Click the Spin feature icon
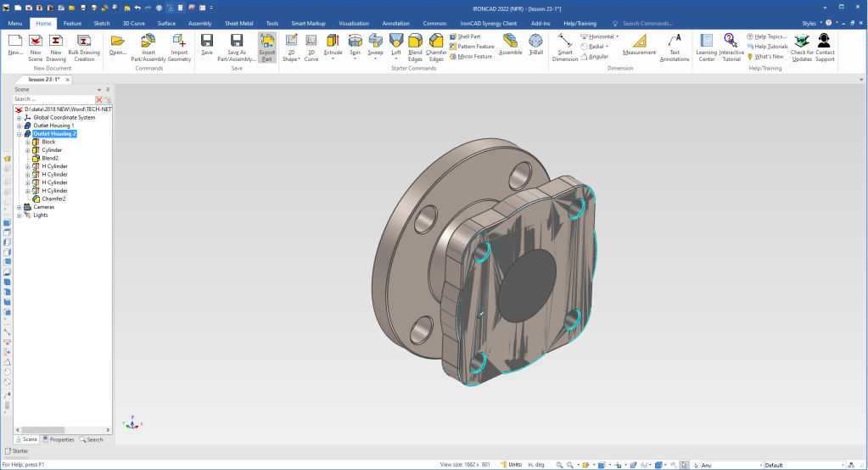 355,41
